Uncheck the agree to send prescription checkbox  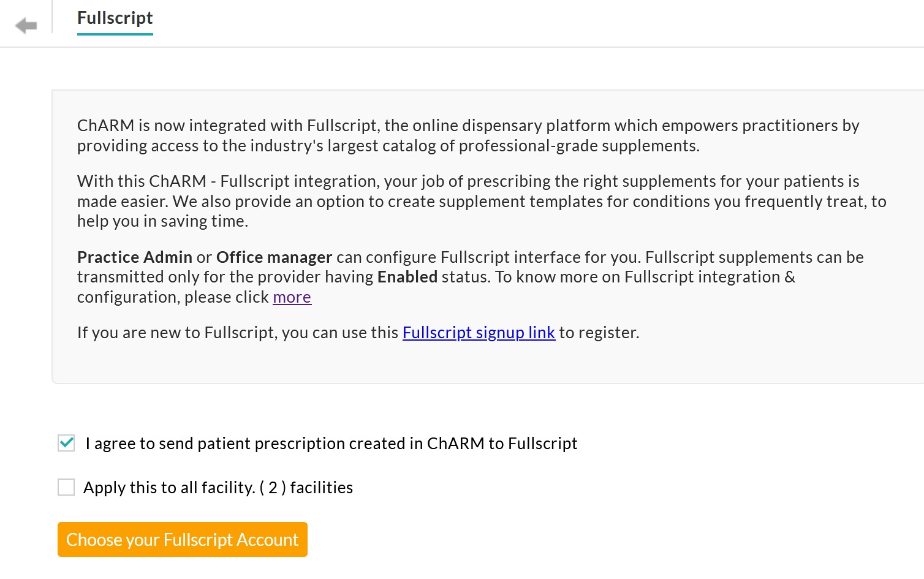click(x=66, y=443)
